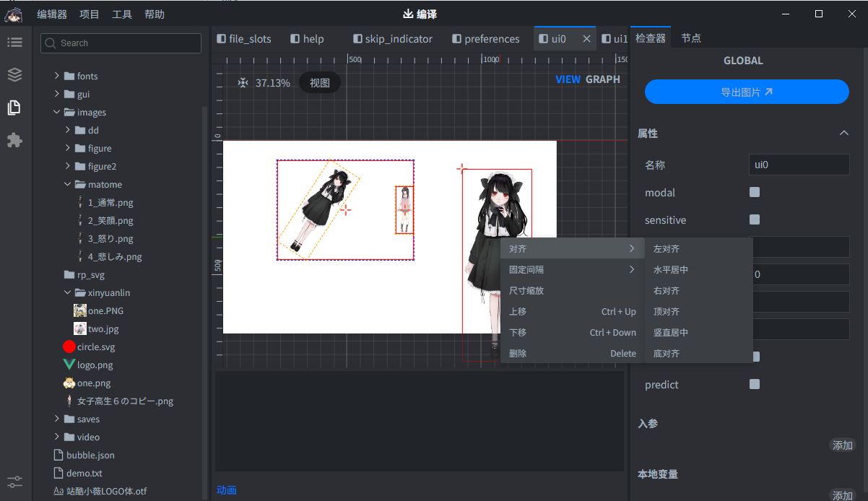
Task: Select 尺寸缩放 in context menu
Action: pyautogui.click(x=572, y=290)
